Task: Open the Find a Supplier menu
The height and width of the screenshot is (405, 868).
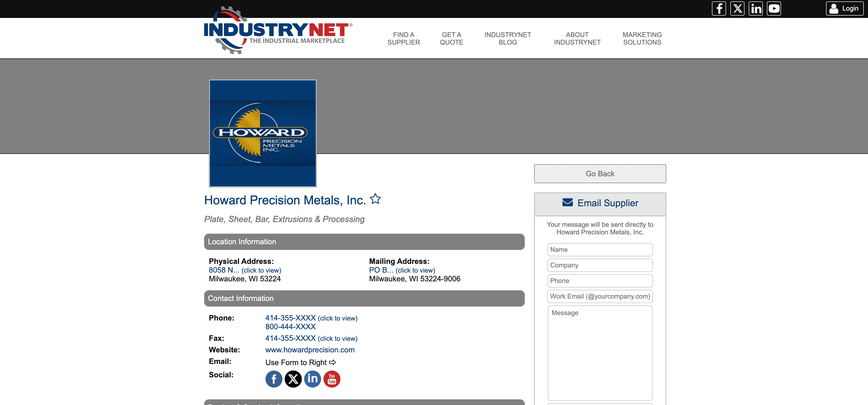Action: (x=404, y=38)
